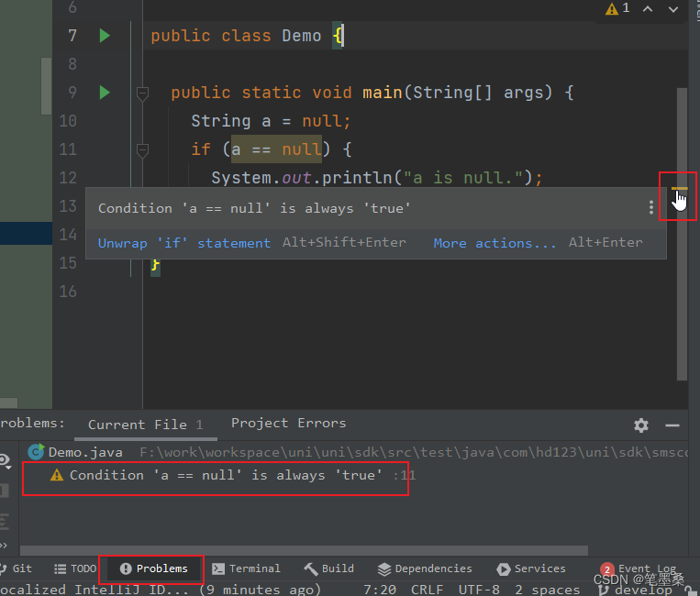
Task: Click the class name Demo
Action: 301,36
